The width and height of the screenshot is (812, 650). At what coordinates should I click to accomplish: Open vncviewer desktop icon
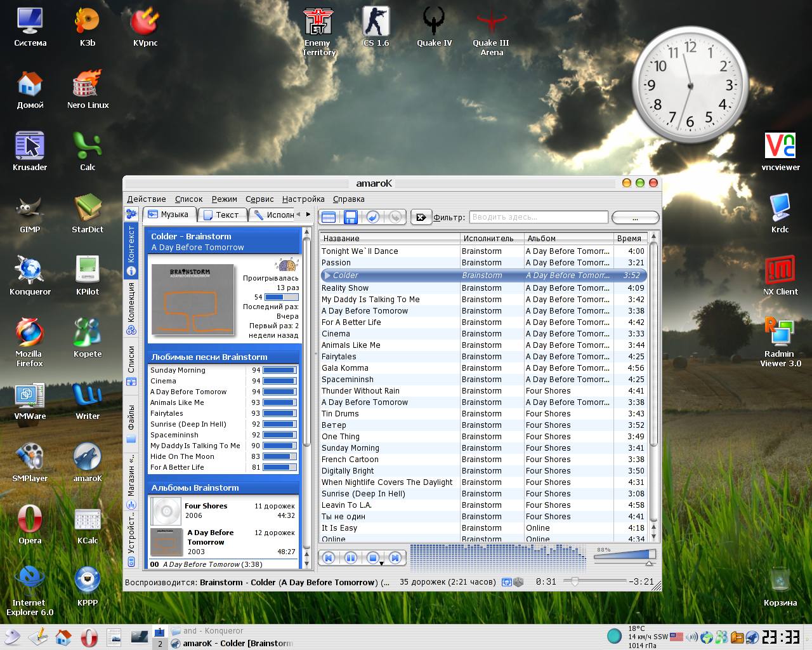point(780,152)
